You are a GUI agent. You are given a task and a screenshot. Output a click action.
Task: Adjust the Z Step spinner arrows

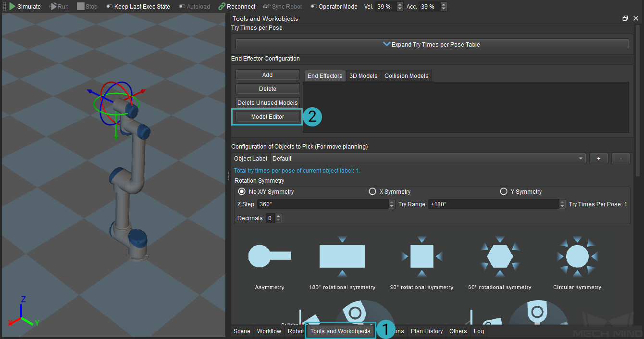click(392, 204)
